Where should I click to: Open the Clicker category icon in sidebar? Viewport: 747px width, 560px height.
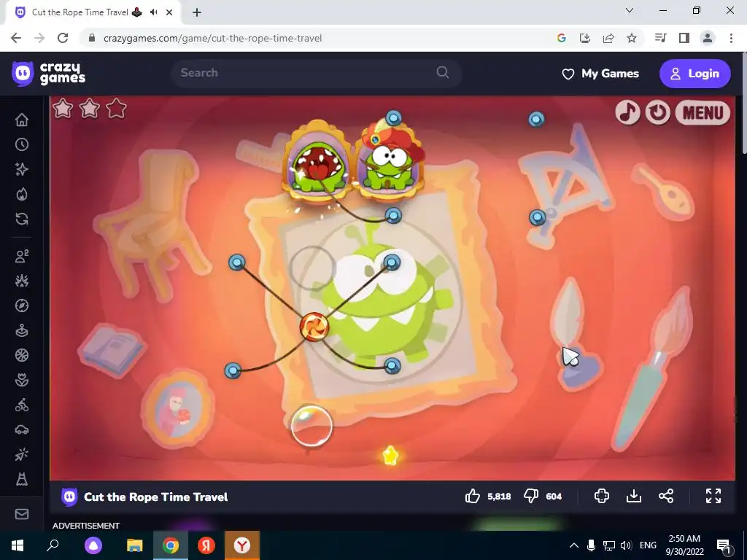tap(22, 455)
